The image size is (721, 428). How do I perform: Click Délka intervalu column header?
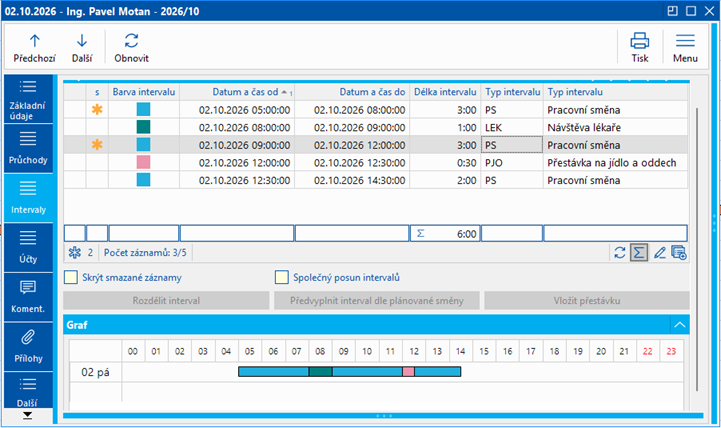pyautogui.click(x=445, y=92)
